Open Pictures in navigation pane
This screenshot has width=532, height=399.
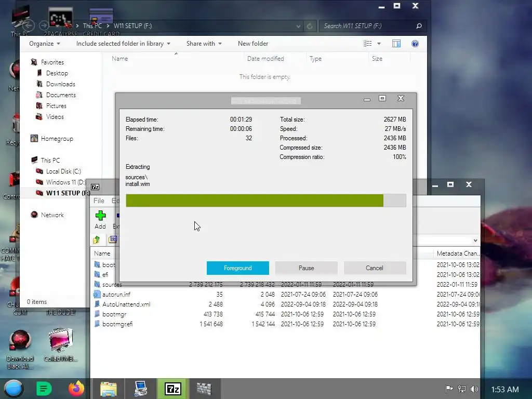click(x=56, y=105)
